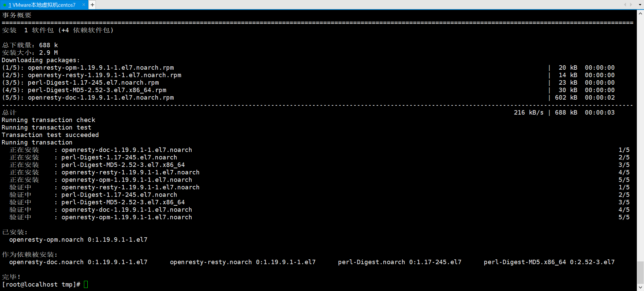Click openresty-resty package in the 验证中 rows
Image resolution: width=644 pixels, height=291 pixels.
(x=130, y=187)
